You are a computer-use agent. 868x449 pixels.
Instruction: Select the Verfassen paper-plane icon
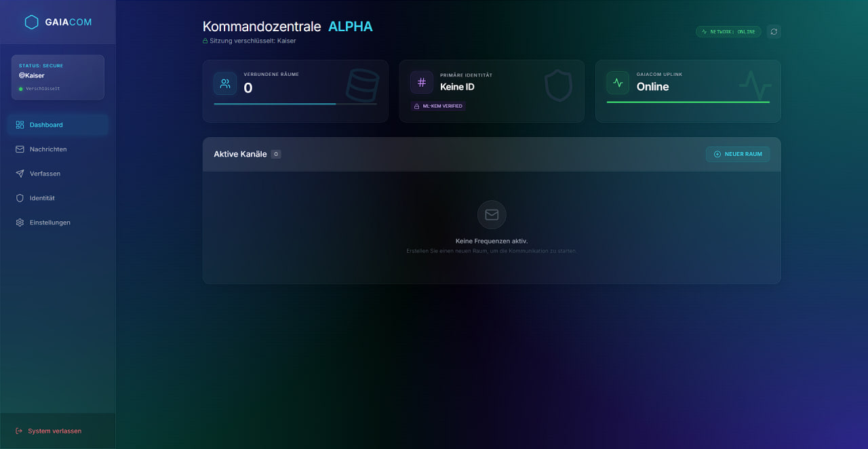coord(21,173)
